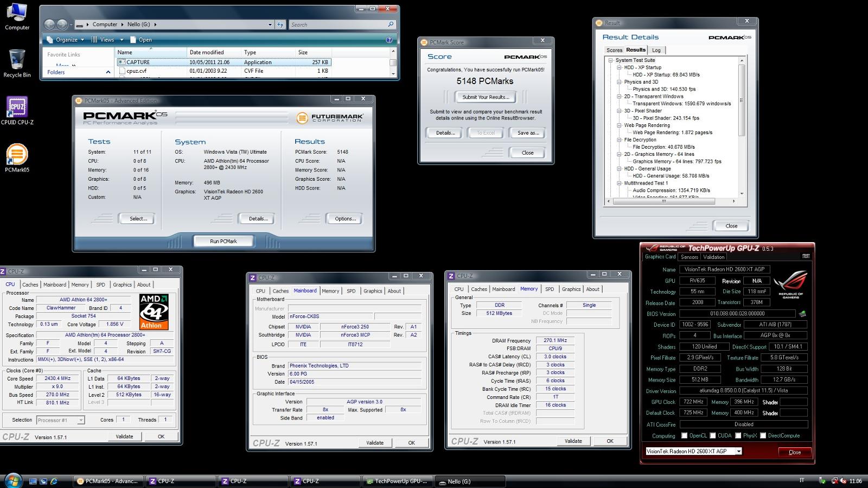Go back in the Explorer window
Viewport: 868px width, 488px height.
49,24
